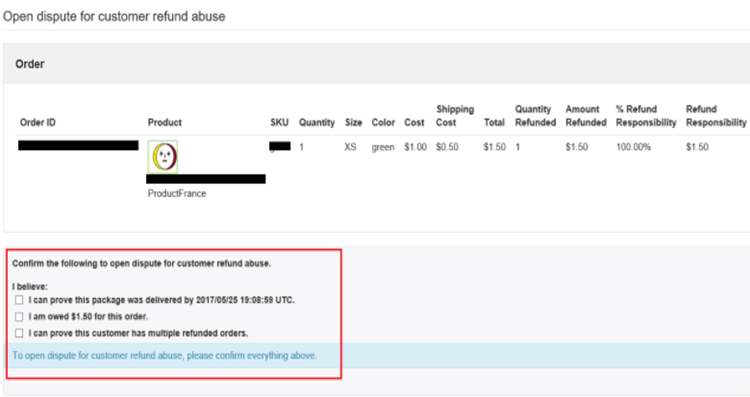The image size is (750, 397).
Task: Select the SKU column header
Action: tap(279, 122)
